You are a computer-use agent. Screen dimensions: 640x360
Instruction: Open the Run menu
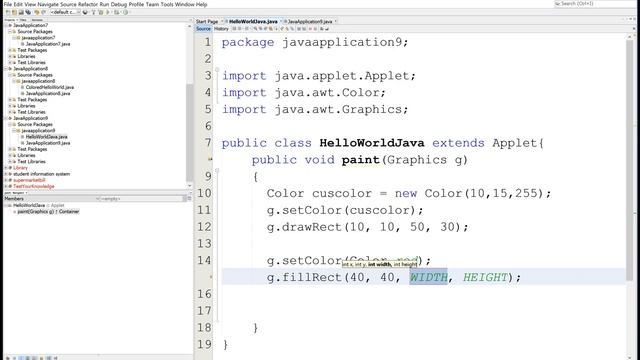(x=104, y=4)
